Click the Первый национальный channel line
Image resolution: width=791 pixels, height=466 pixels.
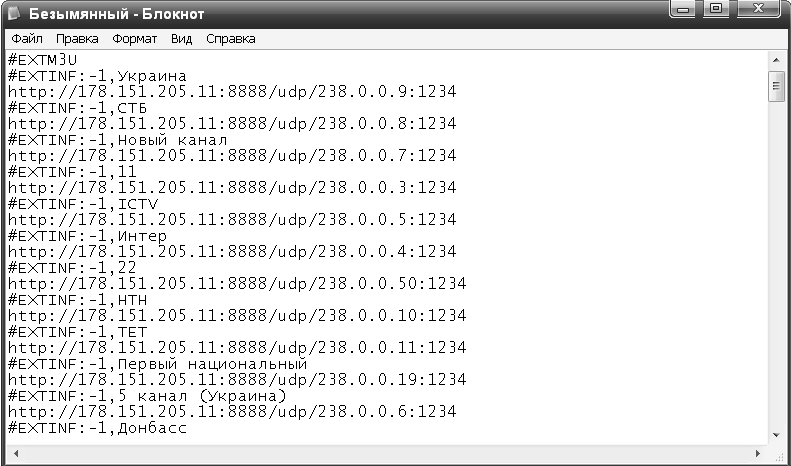coord(158,364)
